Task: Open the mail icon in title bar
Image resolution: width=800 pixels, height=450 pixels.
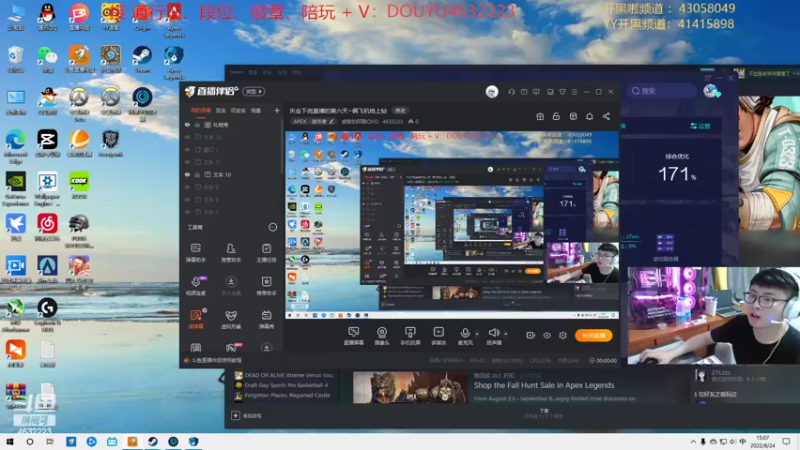Action: [x=524, y=92]
